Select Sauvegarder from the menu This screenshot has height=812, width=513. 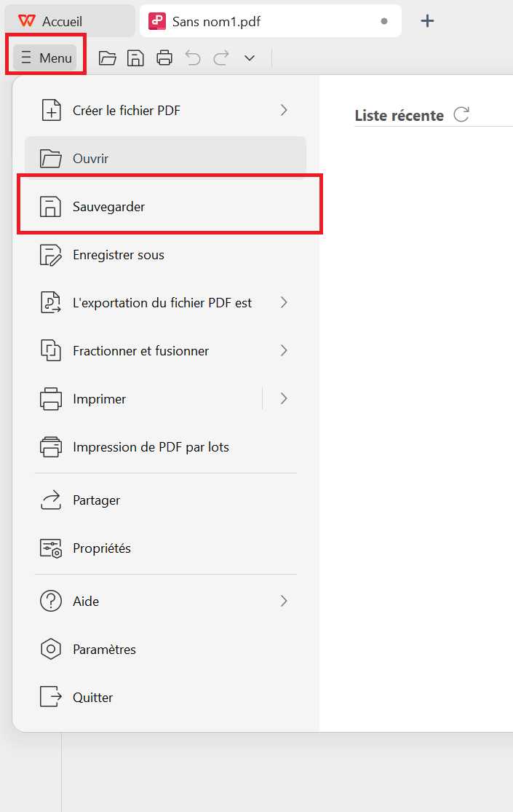108,207
